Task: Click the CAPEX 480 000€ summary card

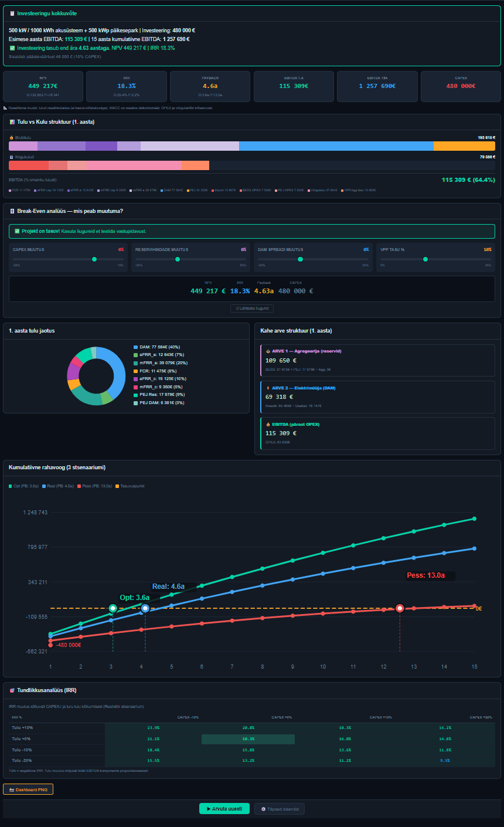Action: point(461,86)
